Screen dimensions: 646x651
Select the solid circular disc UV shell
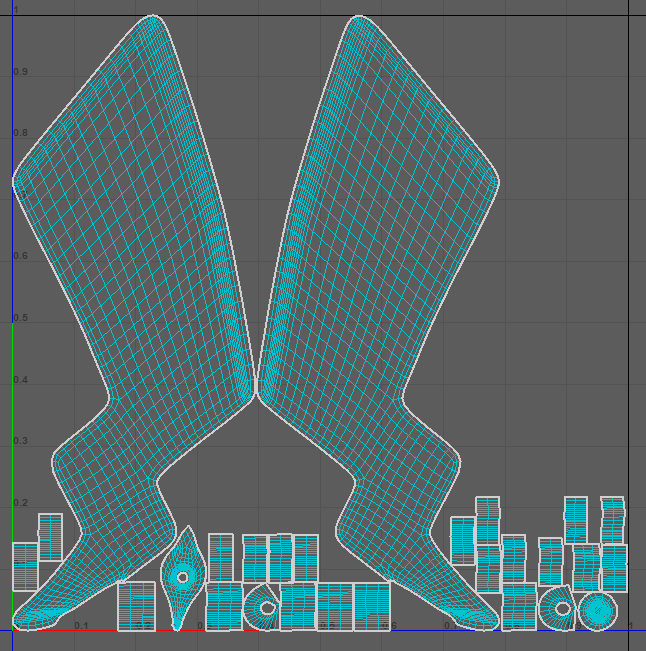coord(598,609)
